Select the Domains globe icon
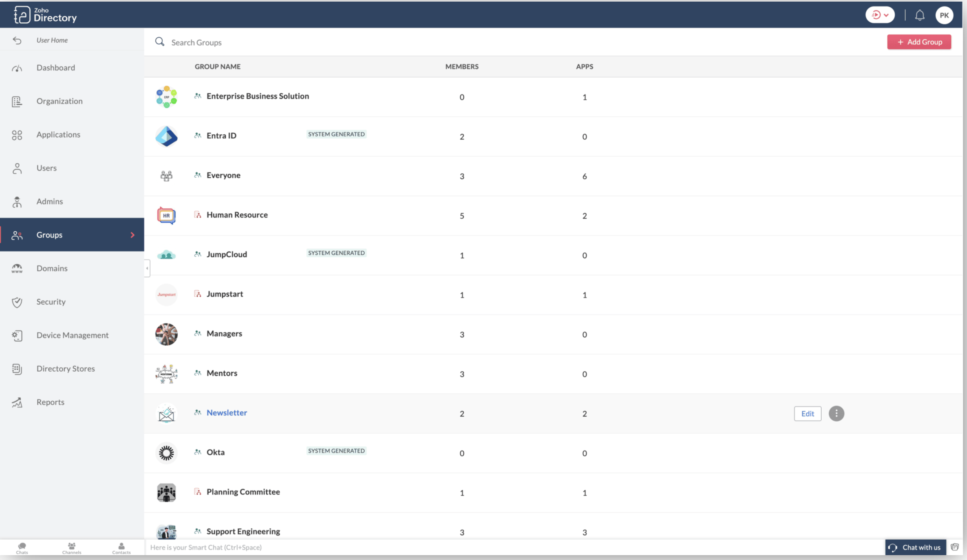 tap(17, 268)
